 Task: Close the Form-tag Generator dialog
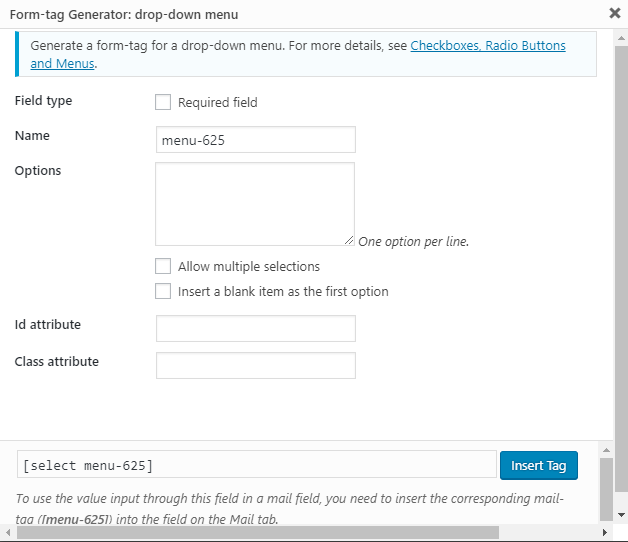pyautogui.click(x=613, y=14)
